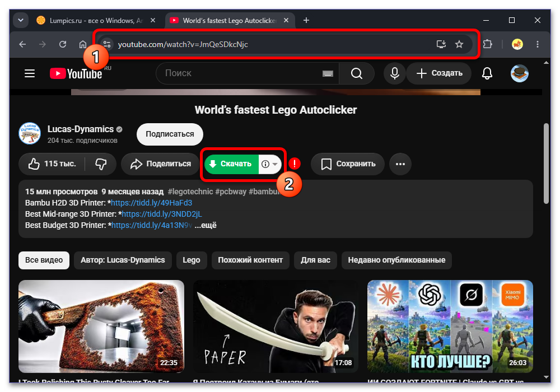Close the Lumpics.ru tab
The image size is (560, 392).
[x=153, y=20]
